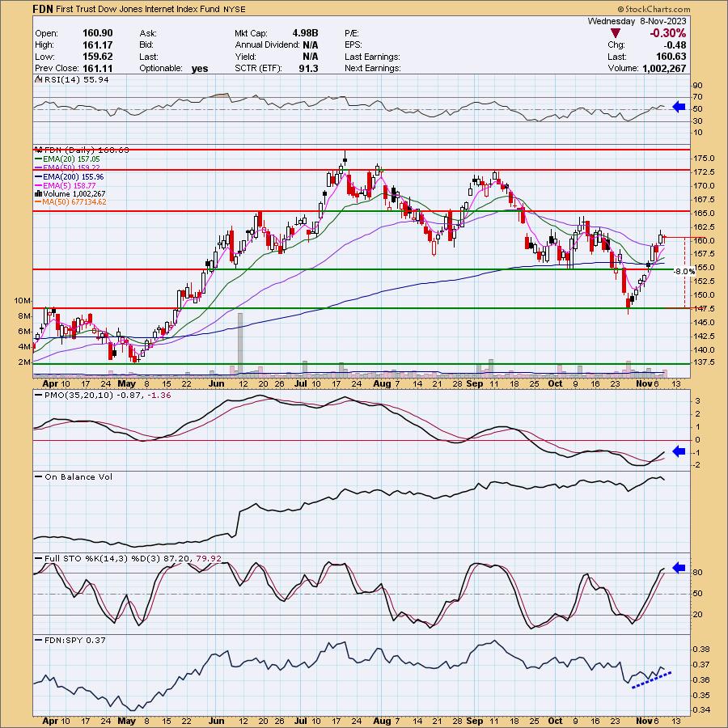Screen dimensions: 728x728
Task: Click the Last Earnings label
Action: 372,57
